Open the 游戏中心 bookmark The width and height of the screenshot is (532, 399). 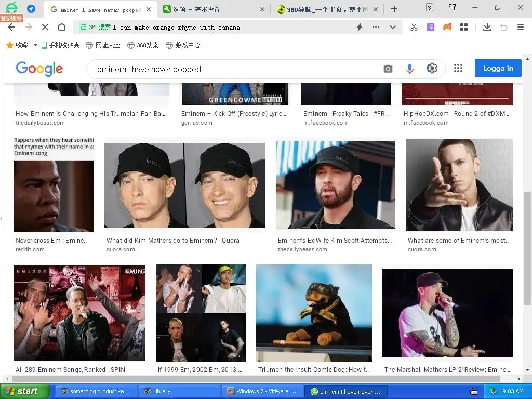(183, 45)
